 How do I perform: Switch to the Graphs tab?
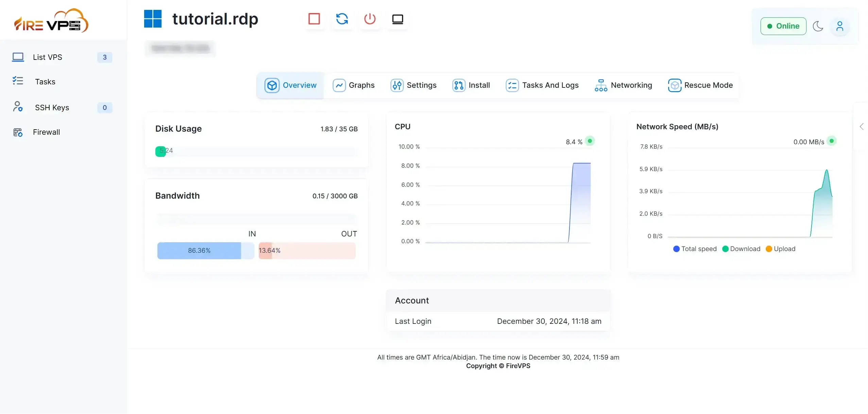pyautogui.click(x=354, y=85)
